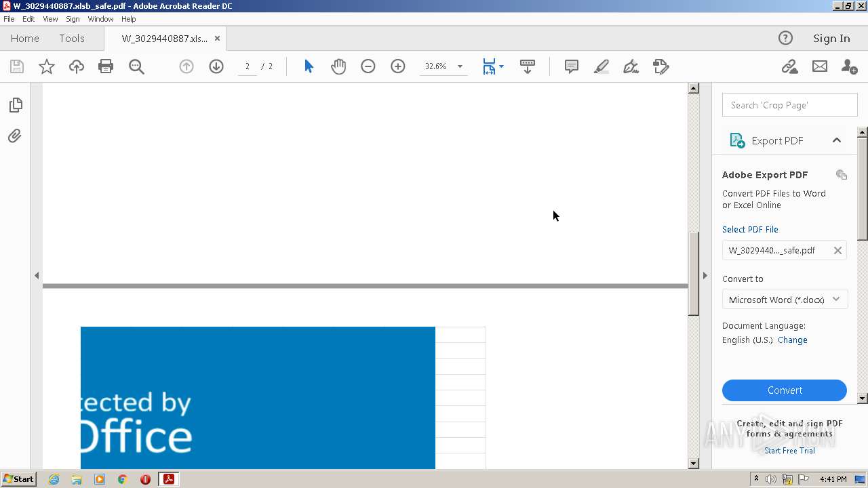Open the File menu
This screenshot has width=868, height=488.
[x=9, y=19]
